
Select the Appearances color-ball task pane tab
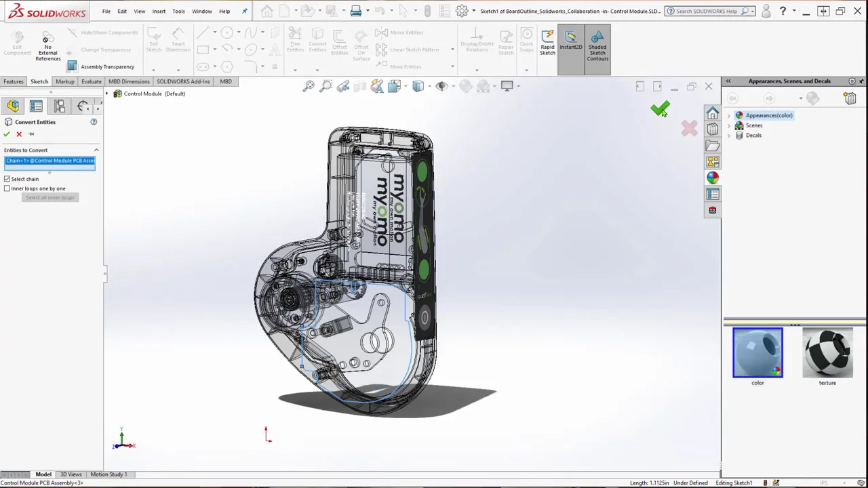[713, 178]
